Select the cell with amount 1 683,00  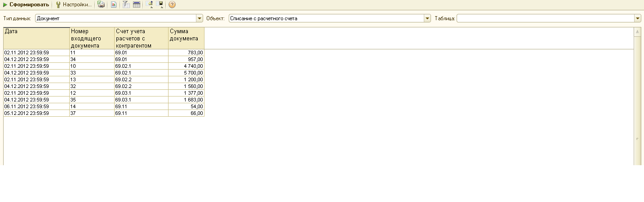coord(187,100)
